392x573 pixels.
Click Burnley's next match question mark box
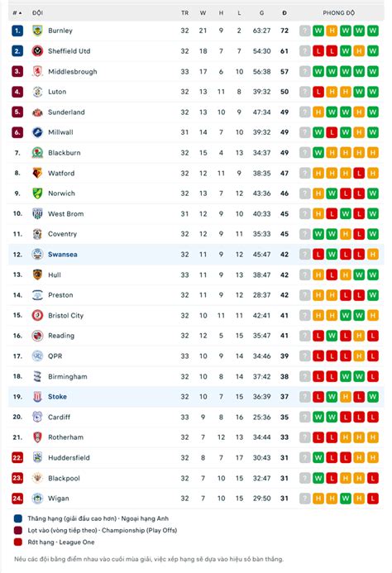tap(304, 31)
